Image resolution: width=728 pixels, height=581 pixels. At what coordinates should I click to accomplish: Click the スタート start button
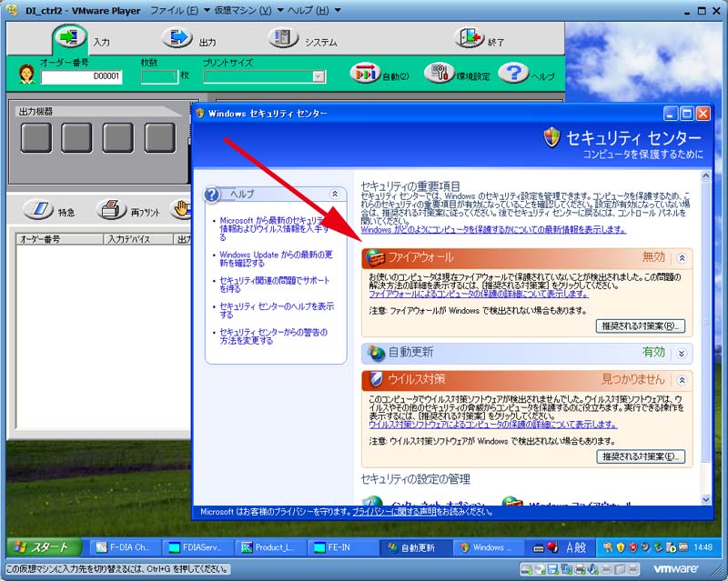tap(44, 547)
